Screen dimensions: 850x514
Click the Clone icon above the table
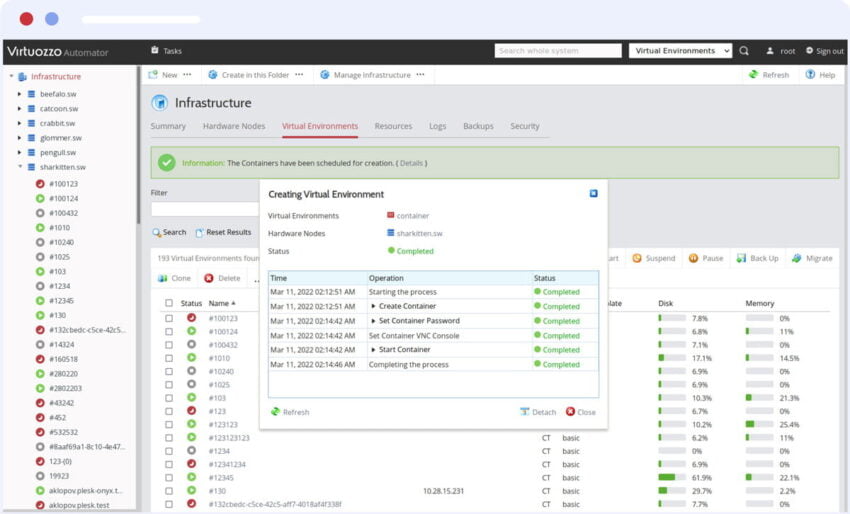[x=164, y=278]
